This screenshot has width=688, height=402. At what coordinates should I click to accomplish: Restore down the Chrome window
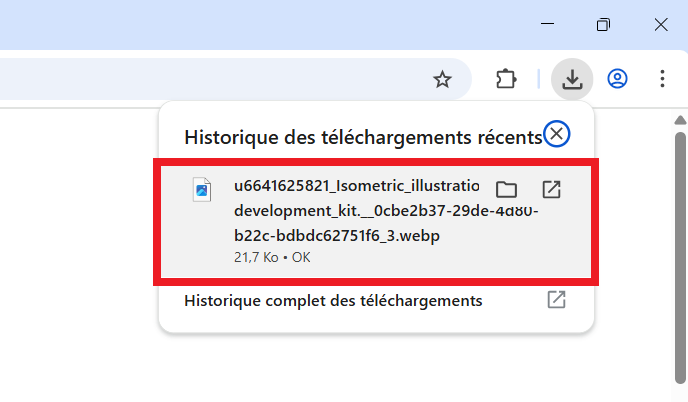603,25
